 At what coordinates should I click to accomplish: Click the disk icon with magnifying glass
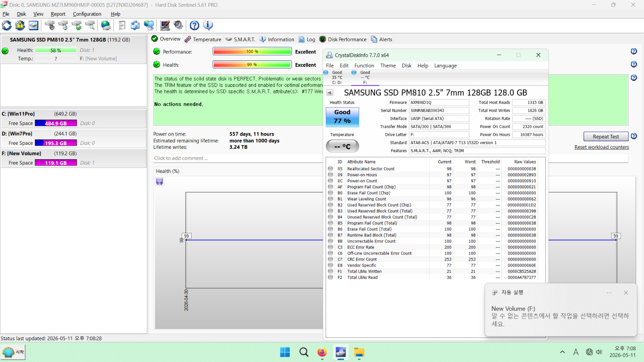click(90, 25)
